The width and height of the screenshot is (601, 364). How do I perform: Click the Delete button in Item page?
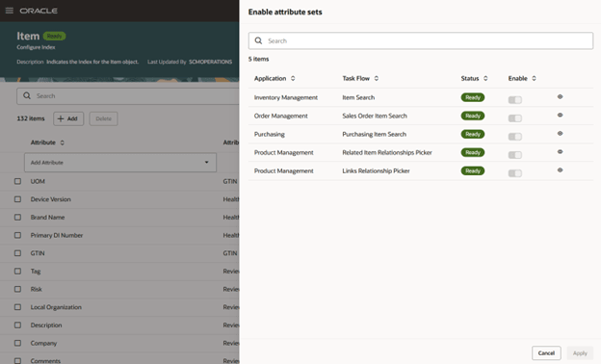pyautogui.click(x=103, y=118)
